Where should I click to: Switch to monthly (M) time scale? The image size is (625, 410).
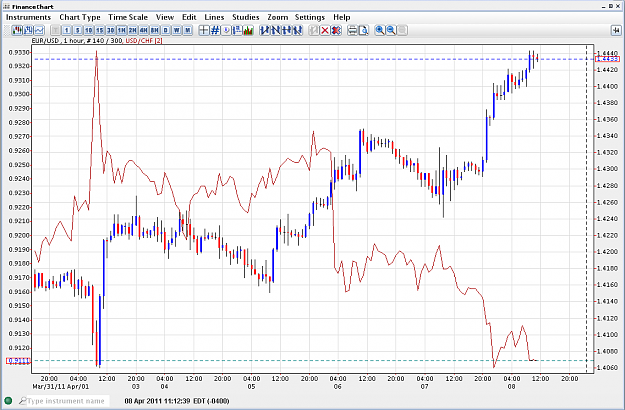tap(187, 30)
